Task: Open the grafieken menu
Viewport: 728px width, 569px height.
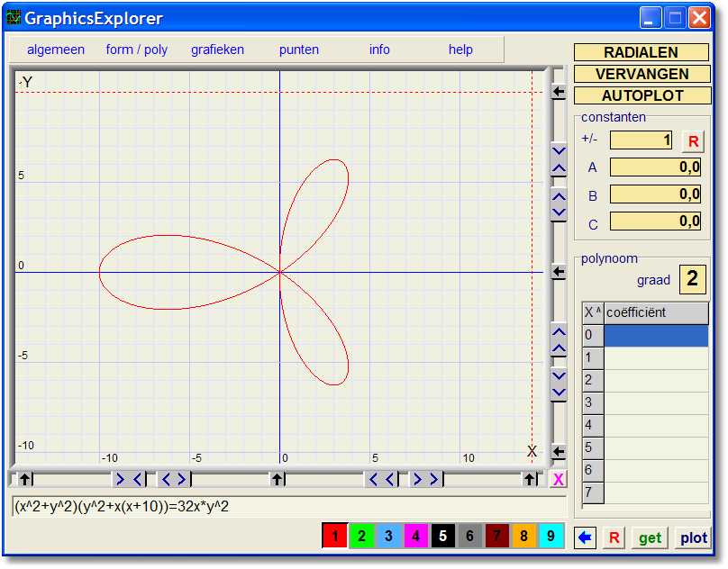Action: click(x=217, y=50)
